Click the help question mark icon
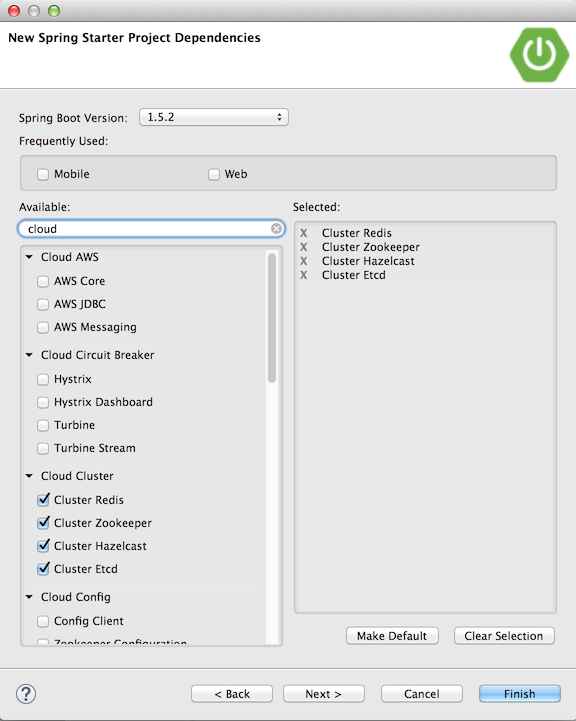Image resolution: width=576 pixels, height=721 pixels. (x=26, y=694)
